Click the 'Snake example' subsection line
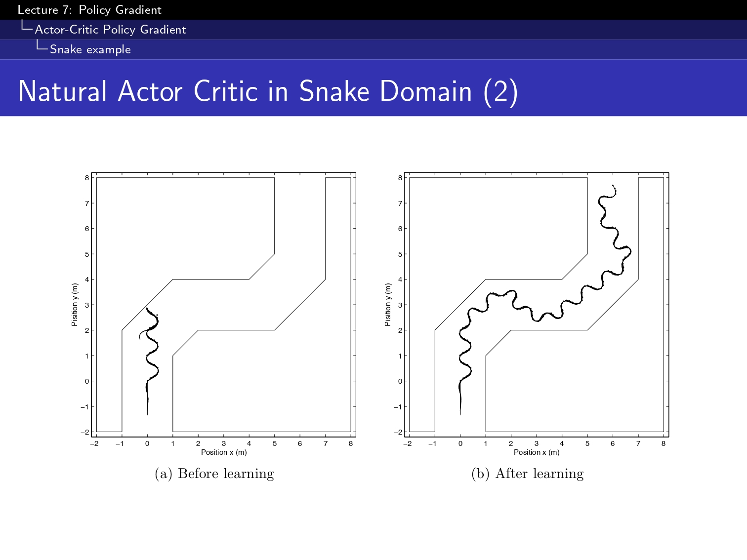747x560 pixels. point(90,49)
